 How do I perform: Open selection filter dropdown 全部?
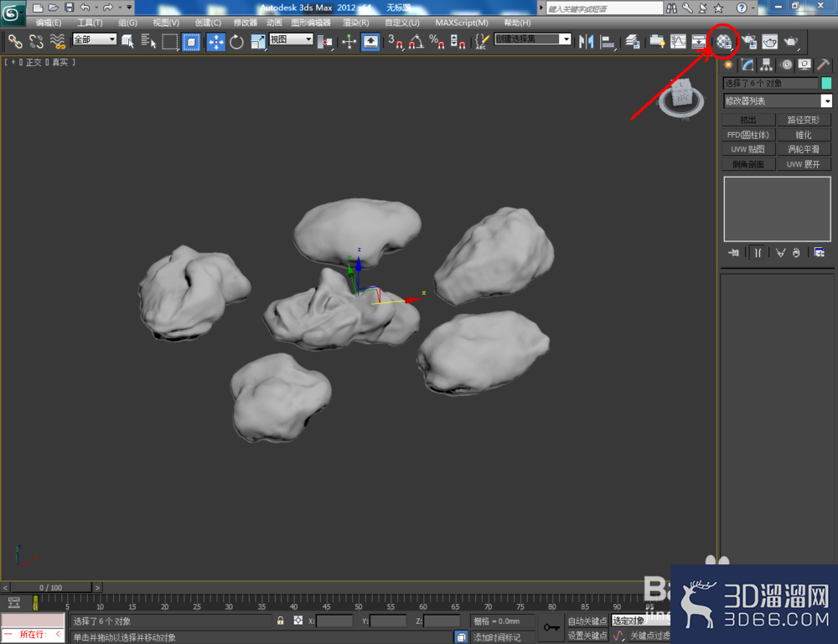[95, 39]
